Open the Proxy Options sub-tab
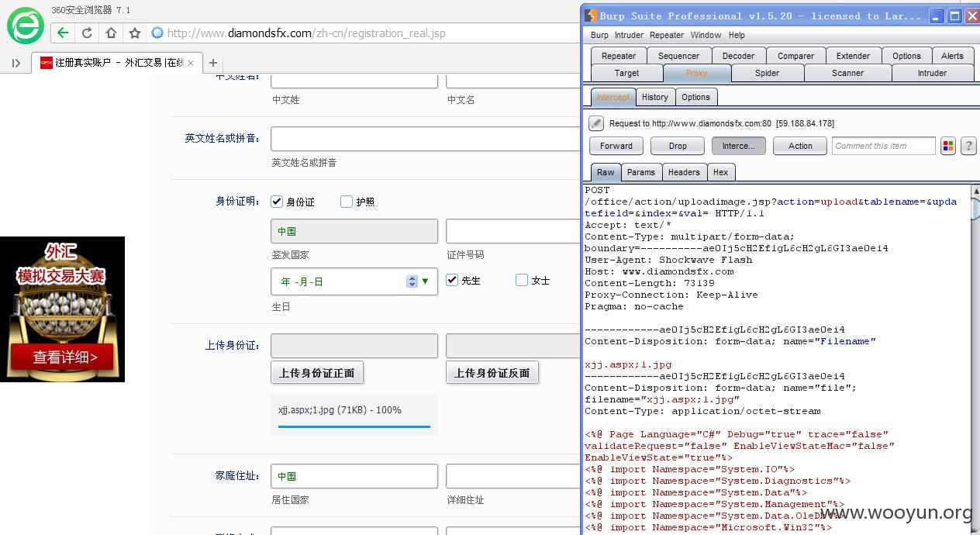980x535 pixels. pyautogui.click(x=695, y=97)
